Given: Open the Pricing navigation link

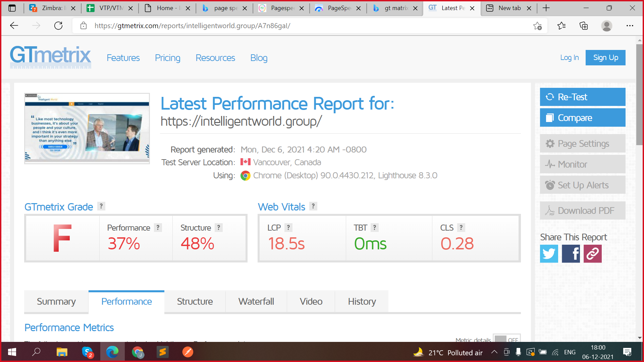Looking at the screenshot, I should click(x=167, y=58).
